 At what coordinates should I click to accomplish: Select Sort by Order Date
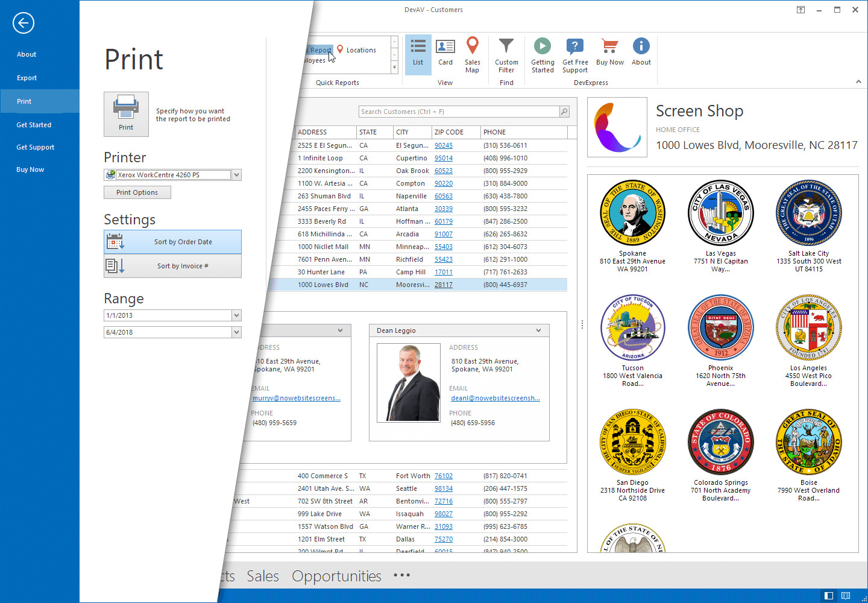(x=172, y=241)
